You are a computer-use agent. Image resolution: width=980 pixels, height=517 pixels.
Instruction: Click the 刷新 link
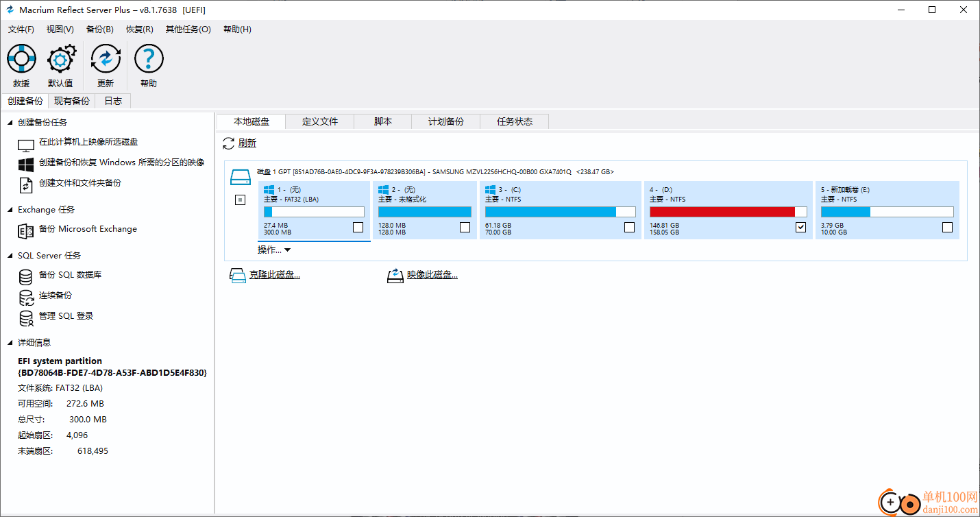coord(247,143)
